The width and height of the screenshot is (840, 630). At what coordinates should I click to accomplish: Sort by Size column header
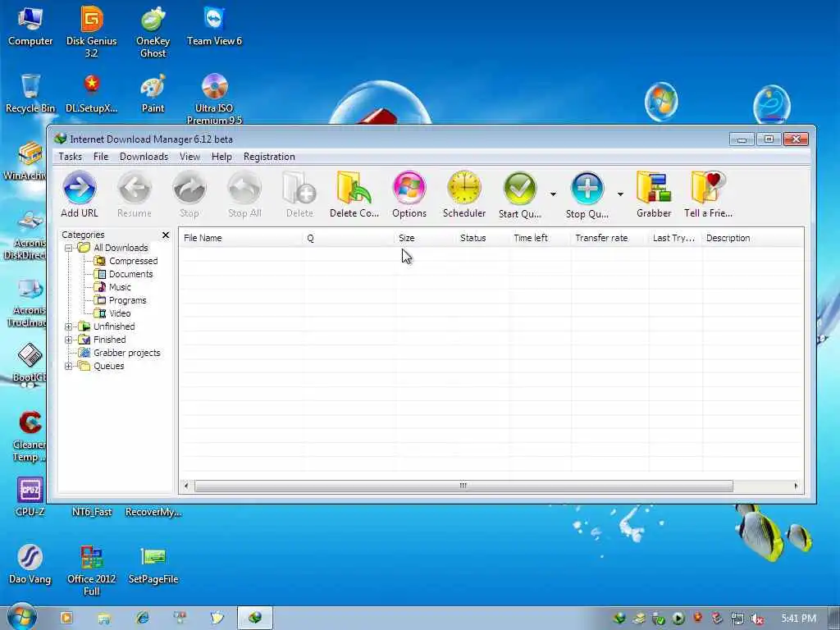(426, 238)
